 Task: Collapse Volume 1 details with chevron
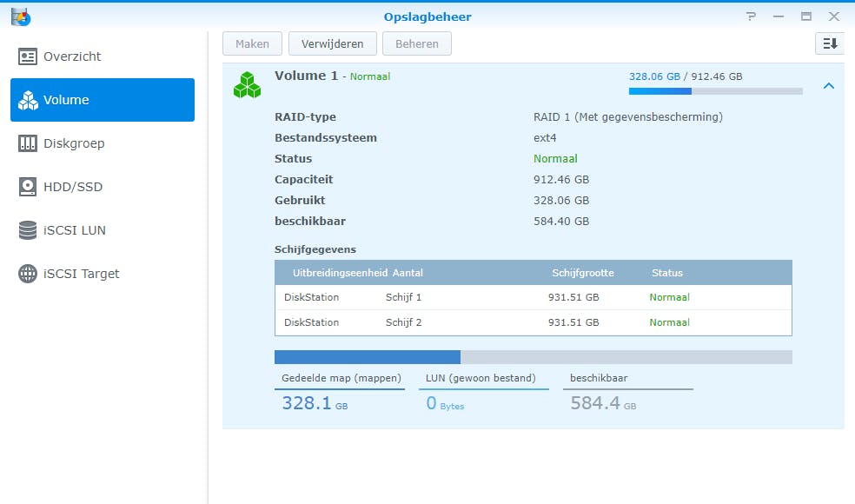point(829,86)
